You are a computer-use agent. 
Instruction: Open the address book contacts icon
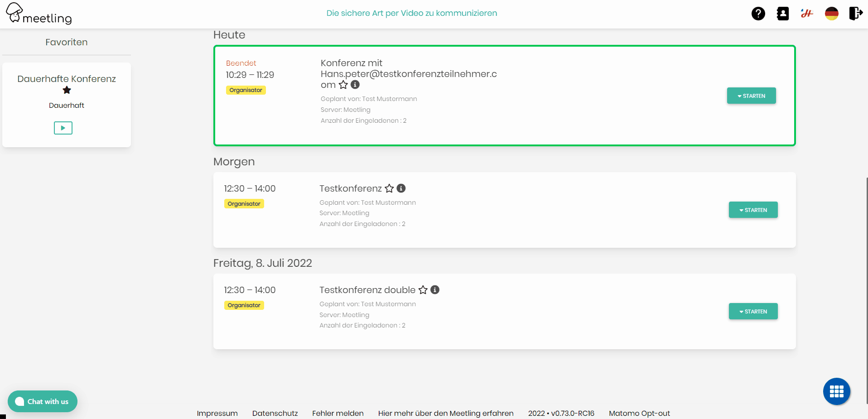point(782,14)
